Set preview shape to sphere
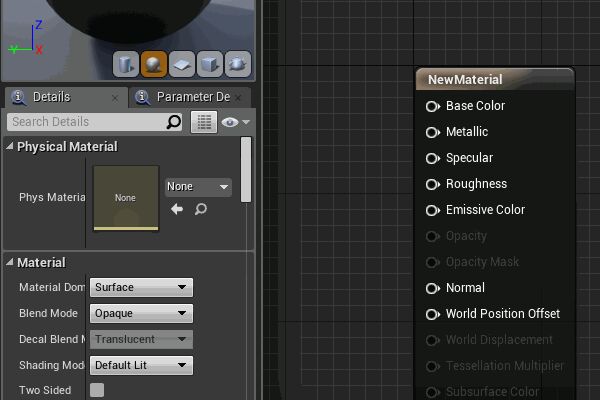Image resolution: width=600 pixels, height=400 pixels. (x=154, y=65)
